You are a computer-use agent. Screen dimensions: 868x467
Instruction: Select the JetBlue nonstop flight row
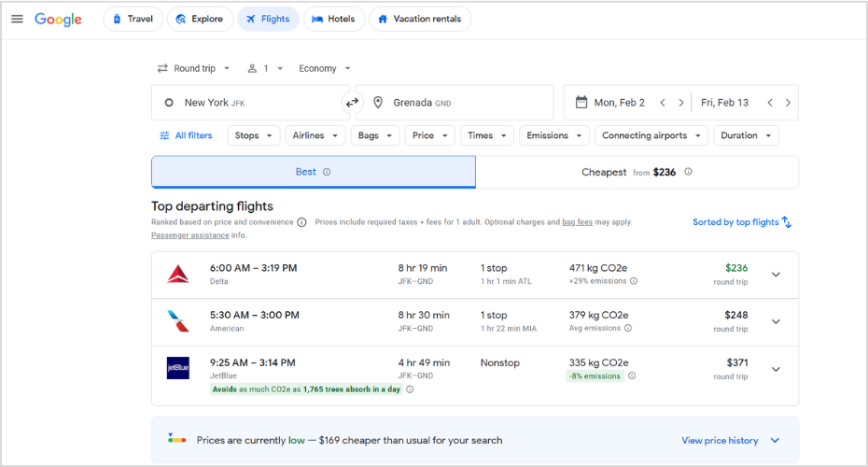(467, 369)
